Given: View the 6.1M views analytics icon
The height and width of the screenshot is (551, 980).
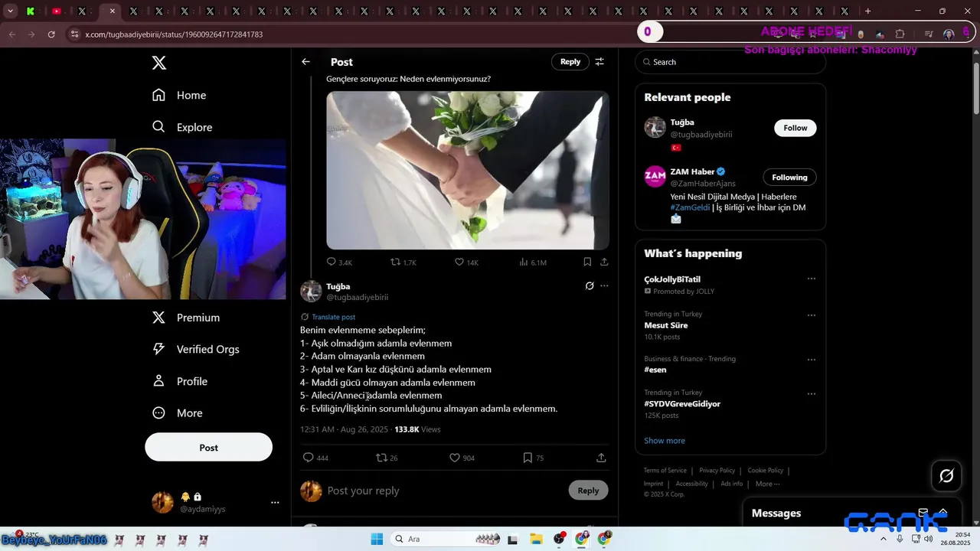Looking at the screenshot, I should coord(524,262).
